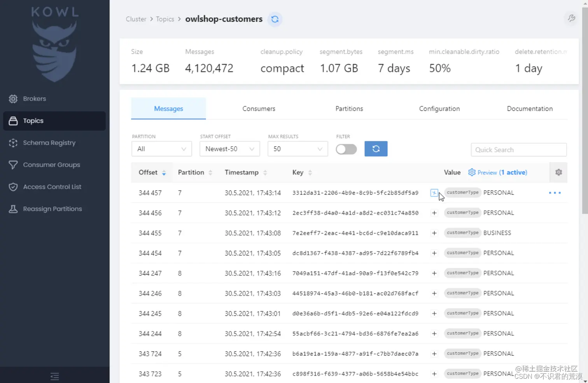Click key 7e2eeff7-2eac-4e41-bc6d-c9e10daca911
The image size is (588, 383).
(355, 233)
